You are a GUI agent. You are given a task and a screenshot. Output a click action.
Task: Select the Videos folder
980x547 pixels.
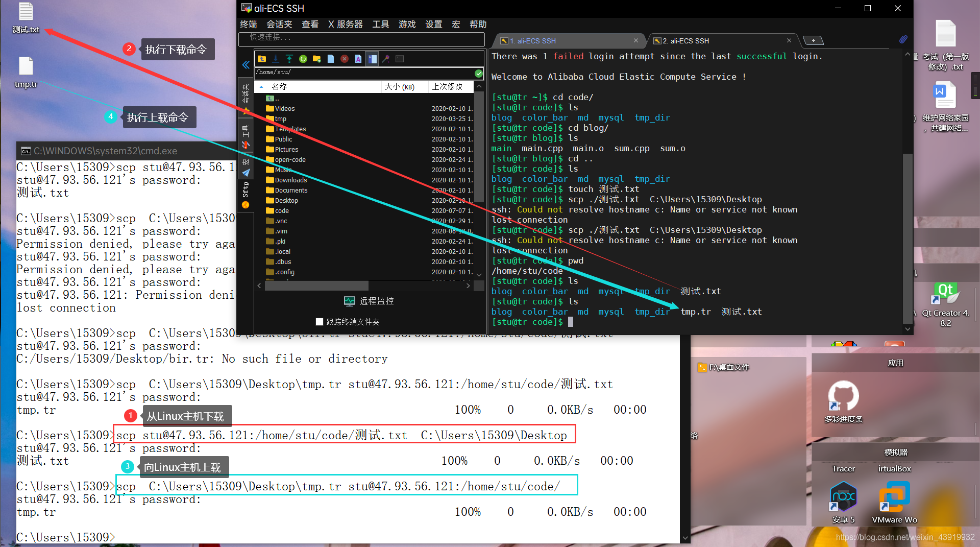(364, 109)
